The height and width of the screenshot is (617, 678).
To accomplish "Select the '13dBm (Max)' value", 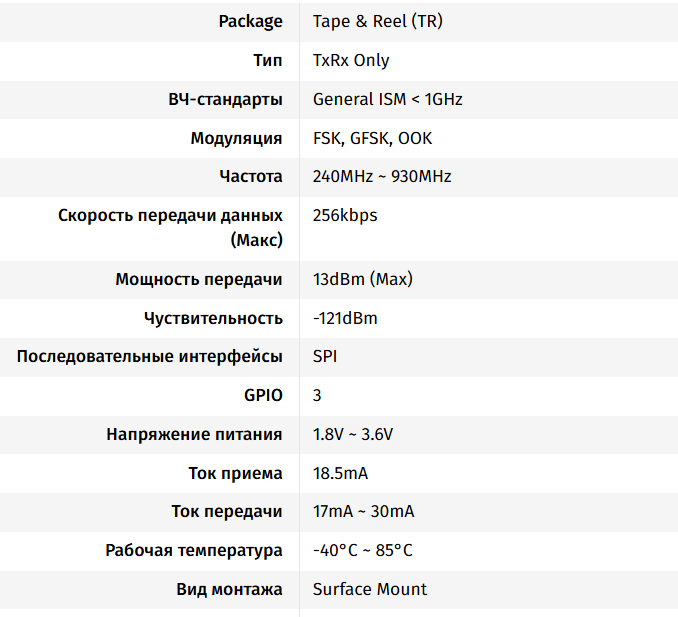I will [x=362, y=279].
